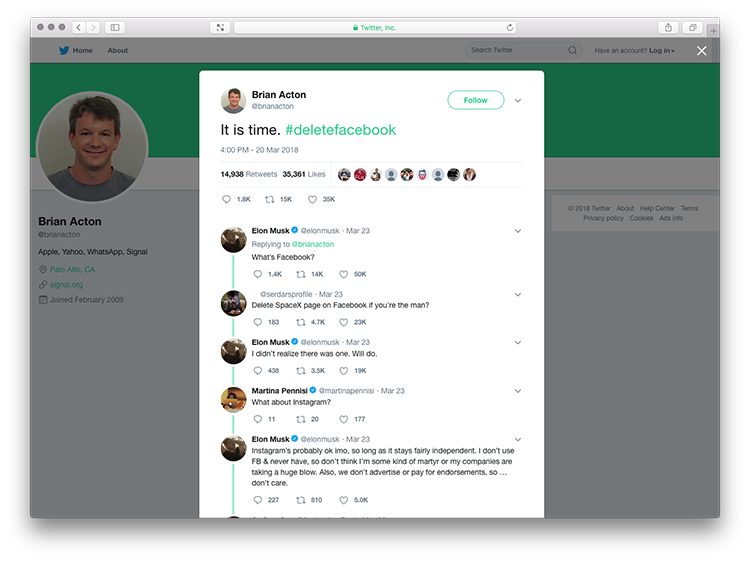Open Brian Acton's avatar in tweet header
This screenshot has height=561, width=750.
click(x=233, y=100)
